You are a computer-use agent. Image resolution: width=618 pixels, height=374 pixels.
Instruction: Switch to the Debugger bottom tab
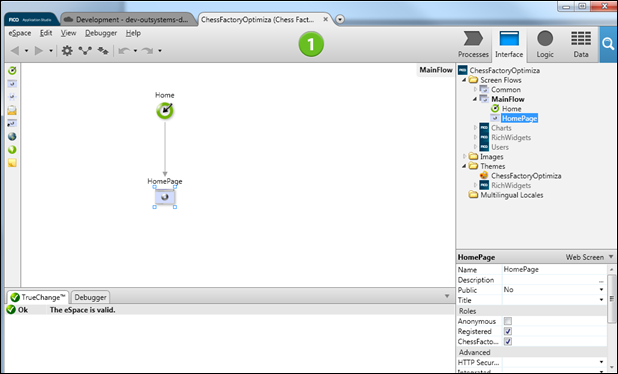90,297
